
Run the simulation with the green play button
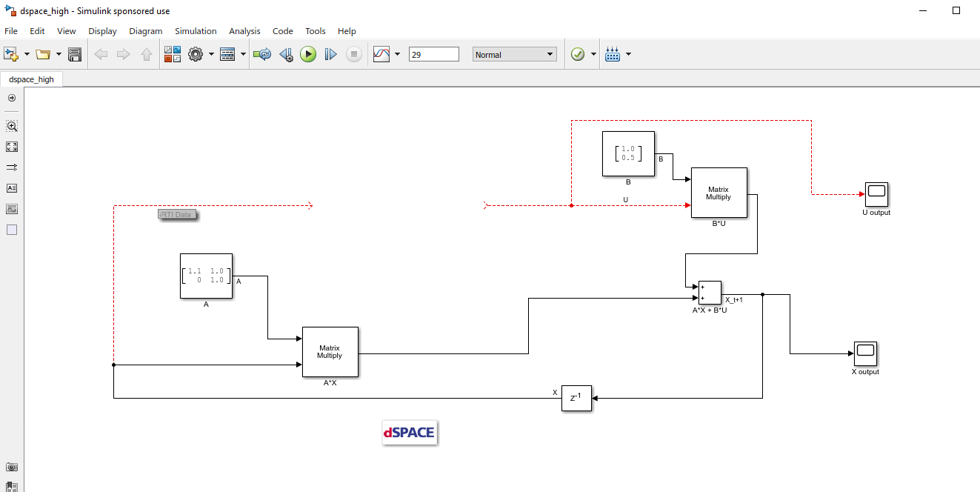(x=308, y=54)
